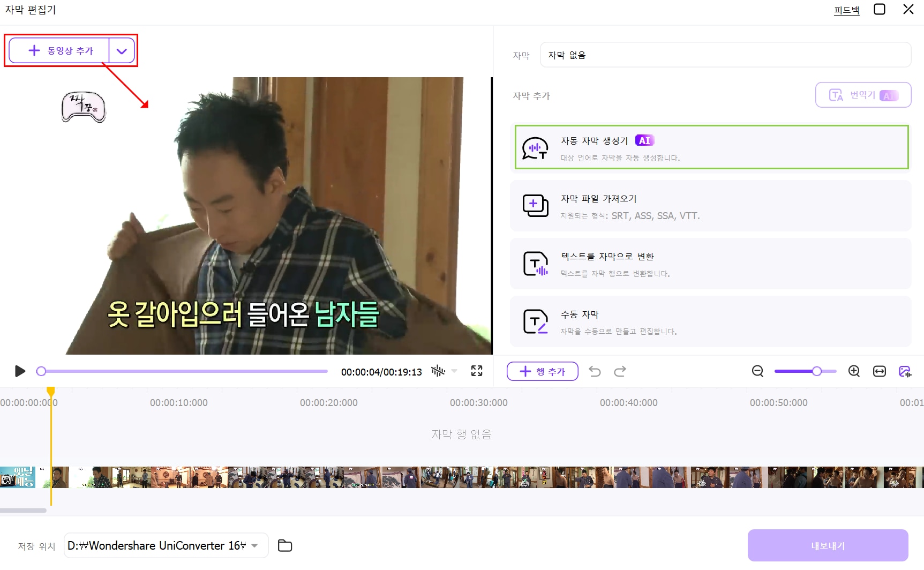Toggle the clip thumbnail view icon
This screenshot has height=570, width=924.
[x=904, y=371]
